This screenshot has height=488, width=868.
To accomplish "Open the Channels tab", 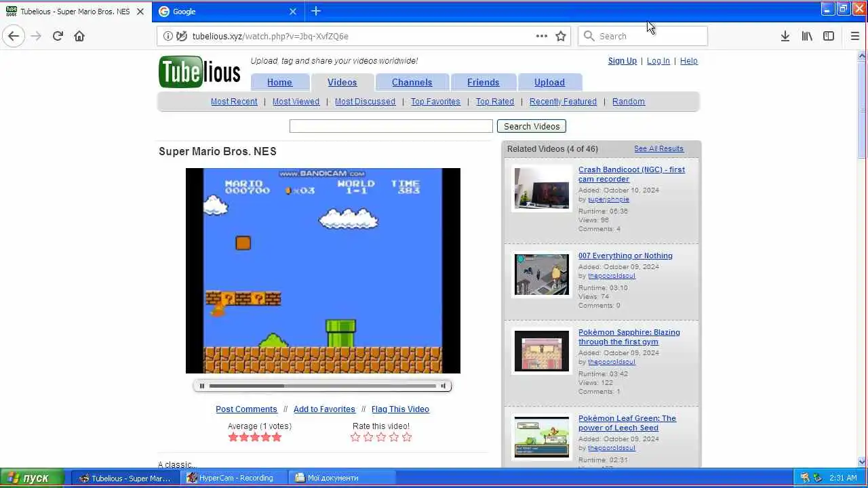I will 412,82.
